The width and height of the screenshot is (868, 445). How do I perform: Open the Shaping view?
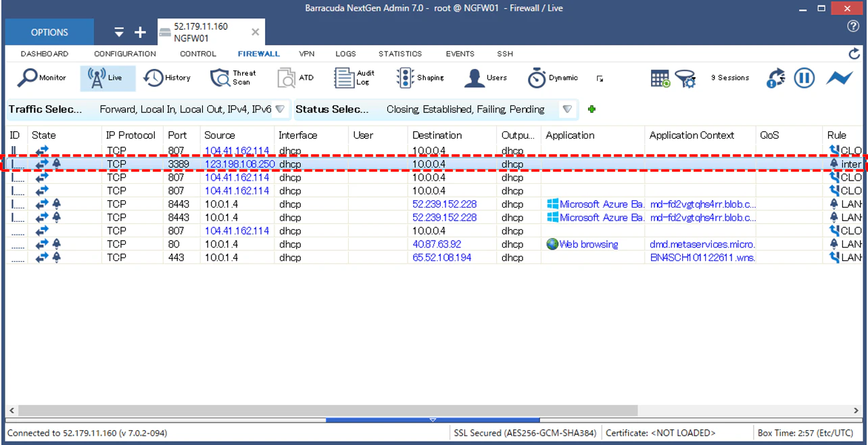point(420,78)
